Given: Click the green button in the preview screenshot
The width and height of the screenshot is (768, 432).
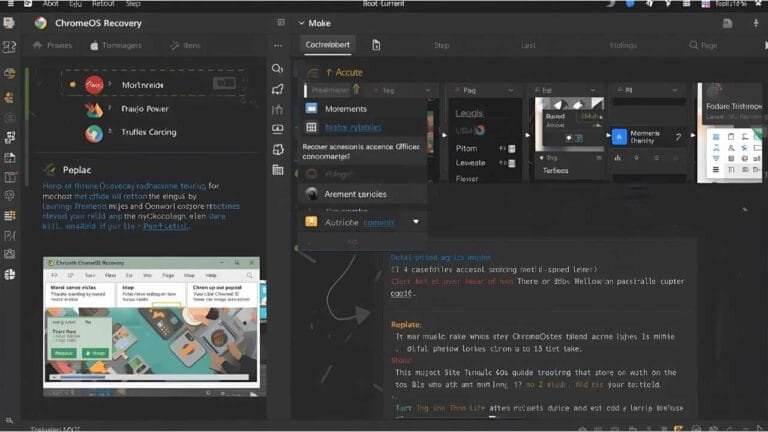Looking at the screenshot, I should click(64, 353).
